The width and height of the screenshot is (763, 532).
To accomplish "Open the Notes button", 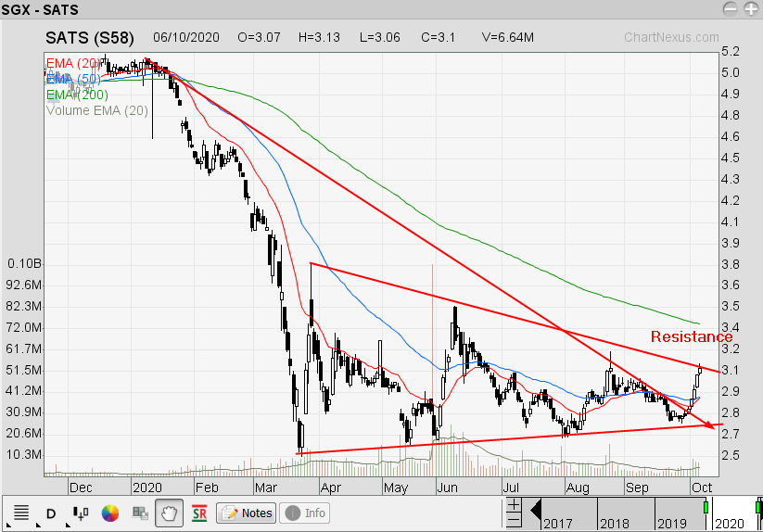I will [x=247, y=513].
